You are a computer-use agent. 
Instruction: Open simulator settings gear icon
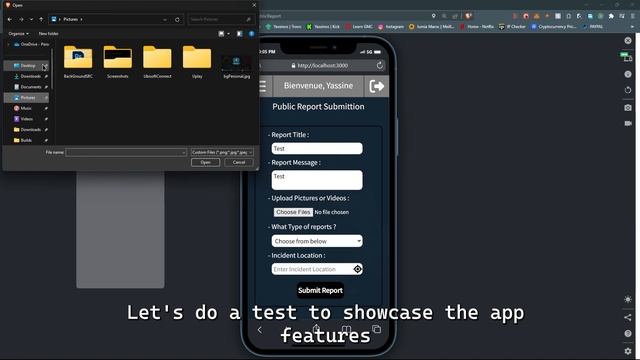point(628,351)
